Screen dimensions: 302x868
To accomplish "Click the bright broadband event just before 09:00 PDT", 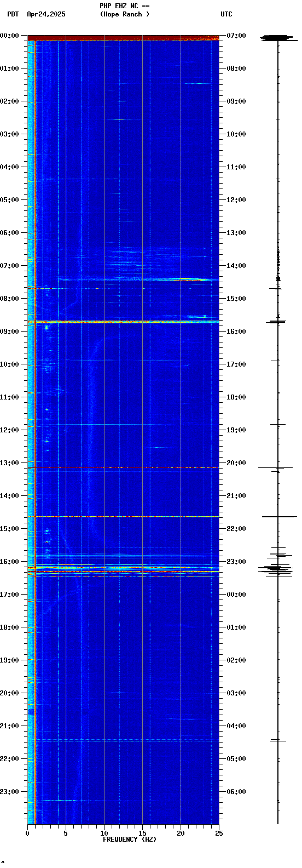I will tap(123, 322).
